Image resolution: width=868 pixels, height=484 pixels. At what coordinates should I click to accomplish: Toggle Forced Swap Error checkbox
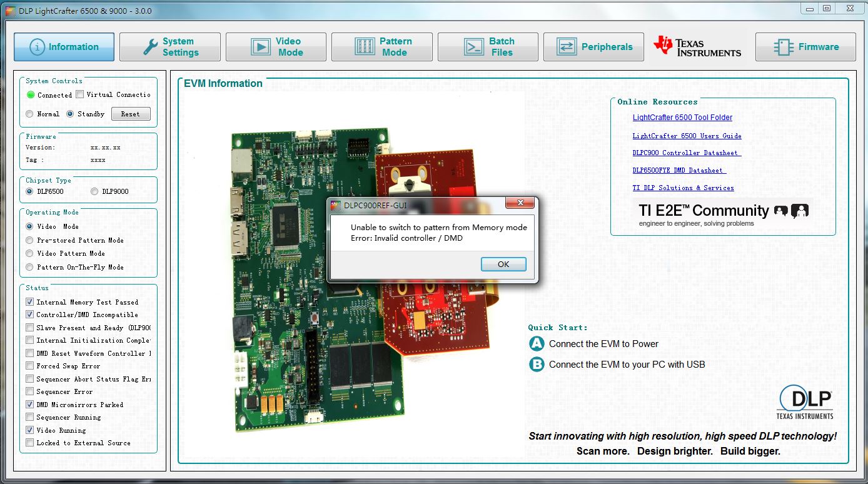point(29,366)
